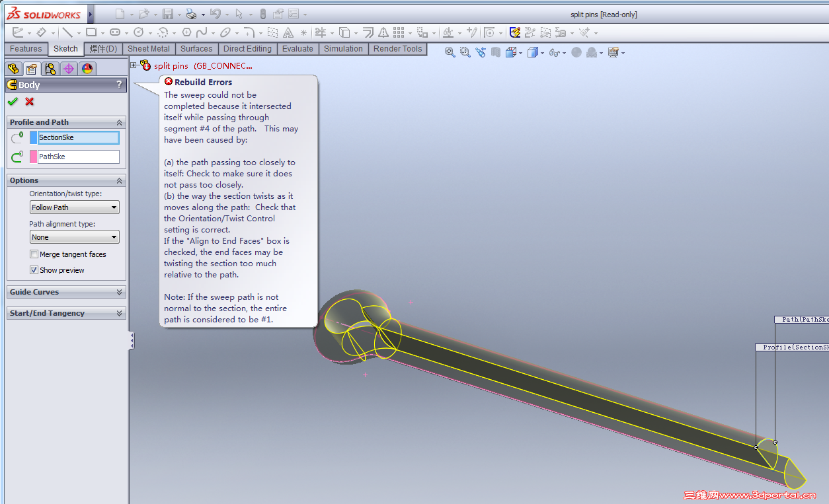Click the Undo icon
The width and height of the screenshot is (829, 504).
pos(214,14)
